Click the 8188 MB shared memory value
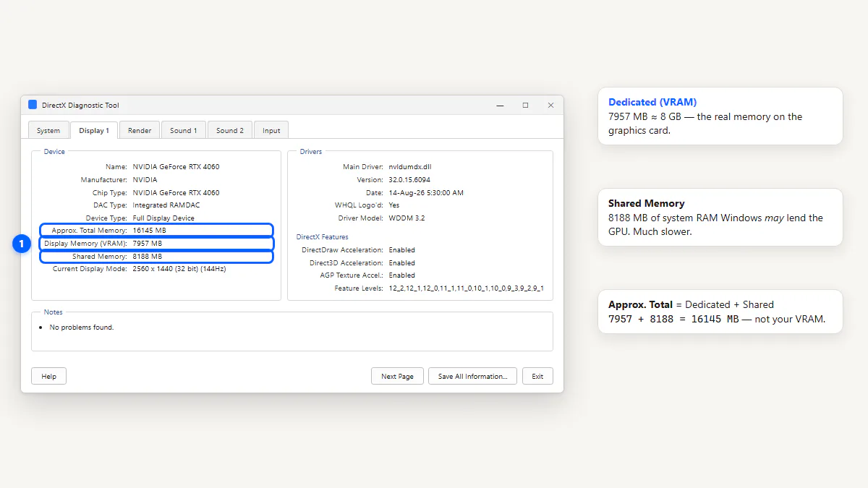 [147, 256]
